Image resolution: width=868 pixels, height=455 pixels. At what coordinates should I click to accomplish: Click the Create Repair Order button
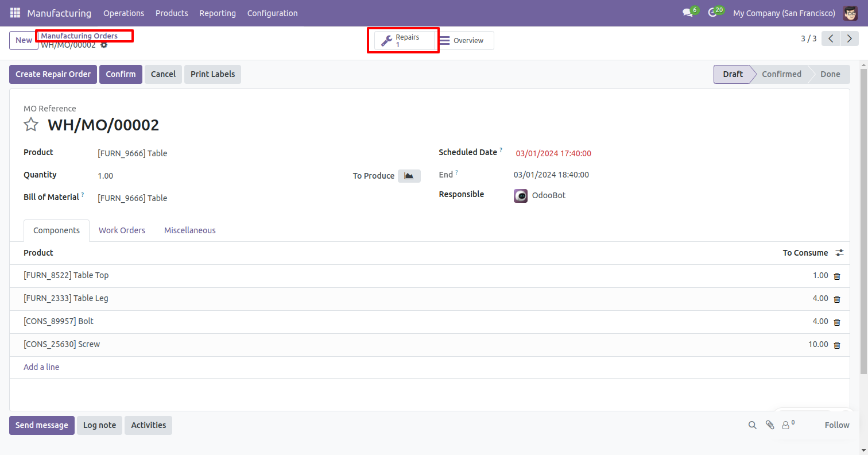tap(53, 74)
